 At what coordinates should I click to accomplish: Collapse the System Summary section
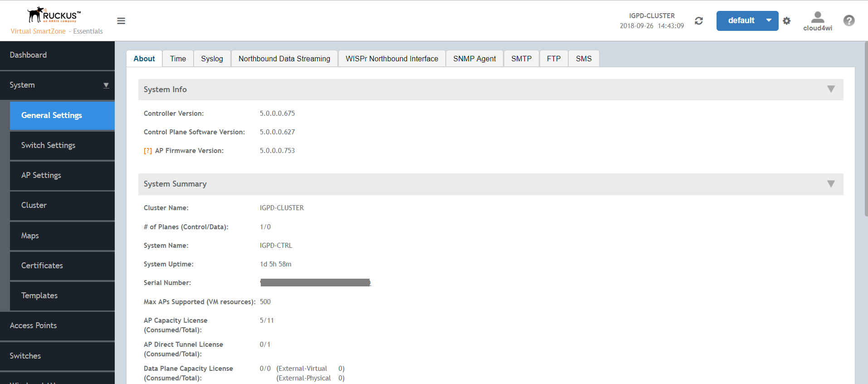coord(831,184)
